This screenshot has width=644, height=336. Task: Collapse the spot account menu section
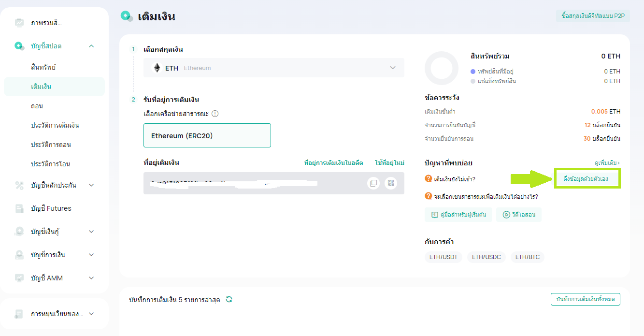(91, 46)
